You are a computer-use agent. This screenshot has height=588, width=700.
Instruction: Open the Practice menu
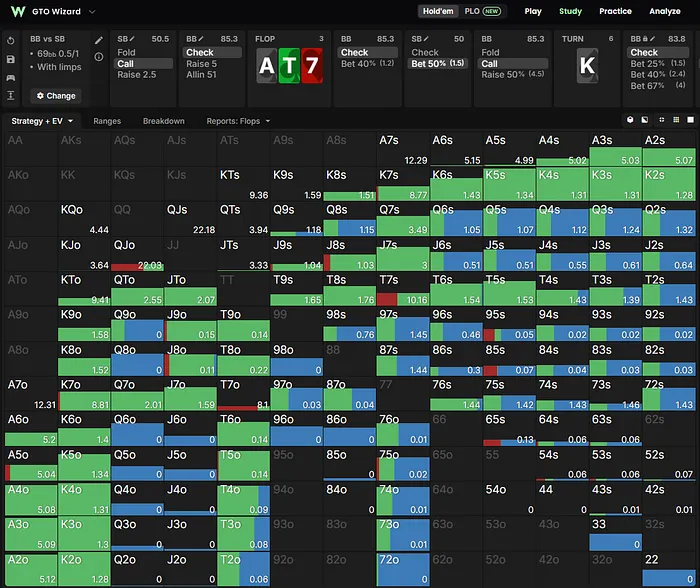(x=615, y=11)
